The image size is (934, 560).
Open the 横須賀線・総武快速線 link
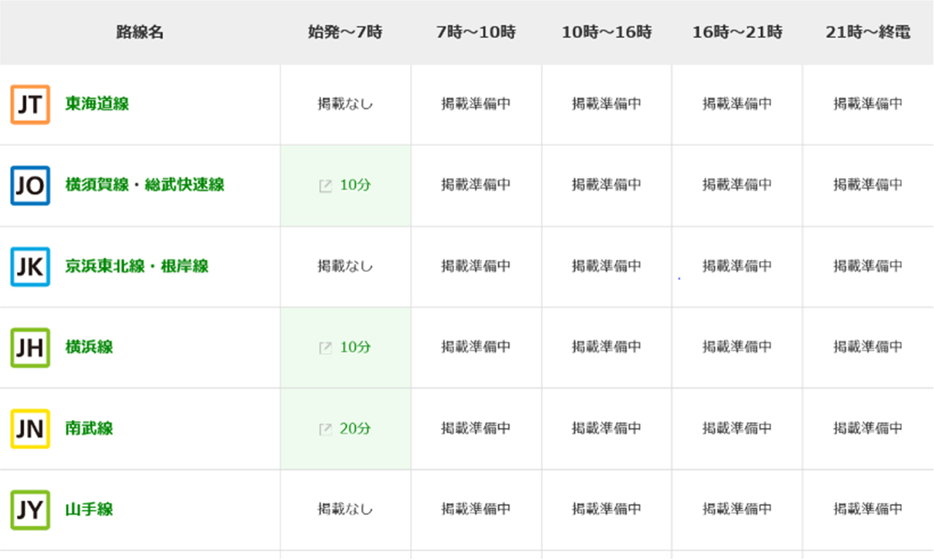pos(144,185)
